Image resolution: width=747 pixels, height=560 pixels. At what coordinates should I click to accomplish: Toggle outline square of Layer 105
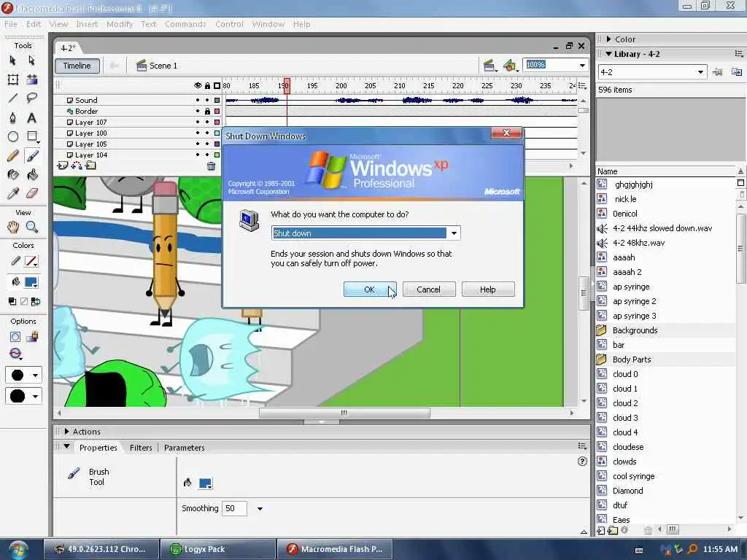217,144
